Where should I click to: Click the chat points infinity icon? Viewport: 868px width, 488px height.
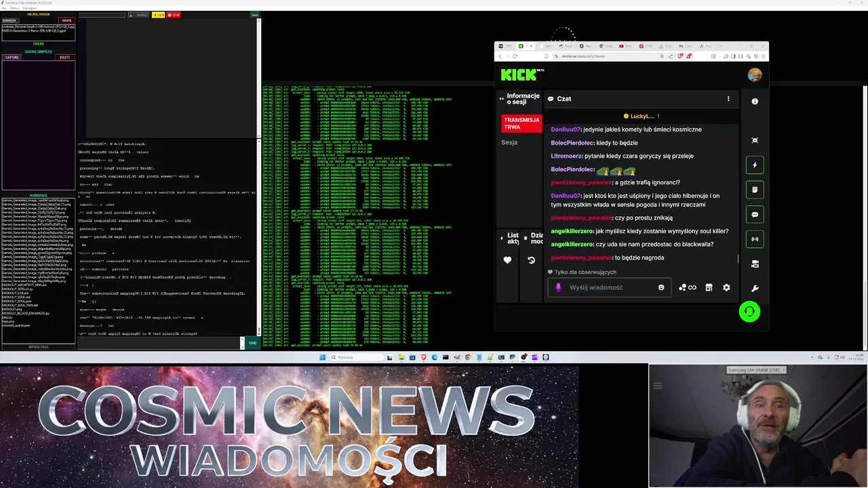(688, 287)
